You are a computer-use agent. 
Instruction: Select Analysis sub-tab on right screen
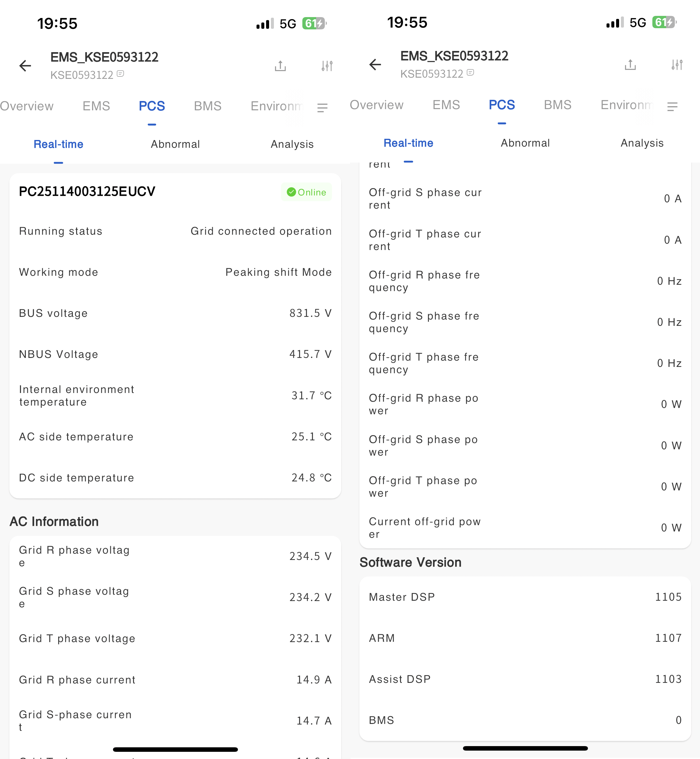point(642,143)
